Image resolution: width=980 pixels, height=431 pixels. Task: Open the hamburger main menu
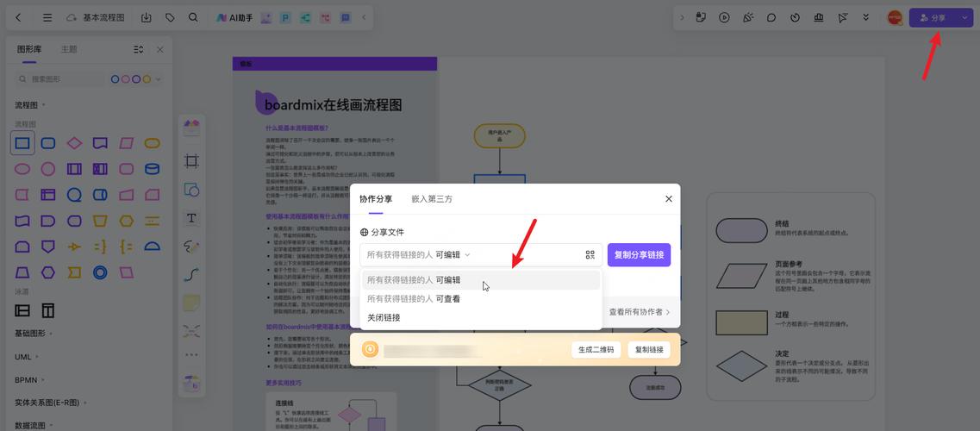[47, 17]
